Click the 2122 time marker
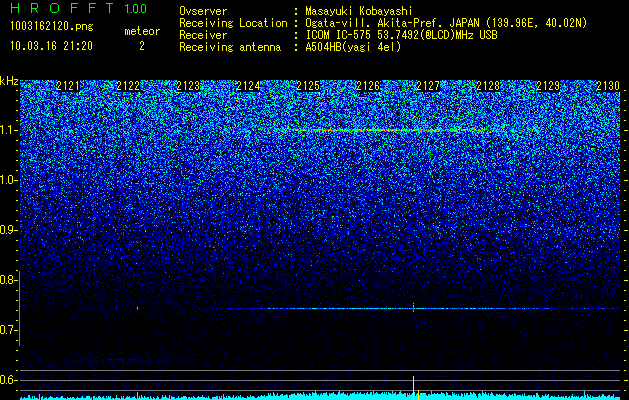This screenshot has height=400, width=629. click(128, 86)
